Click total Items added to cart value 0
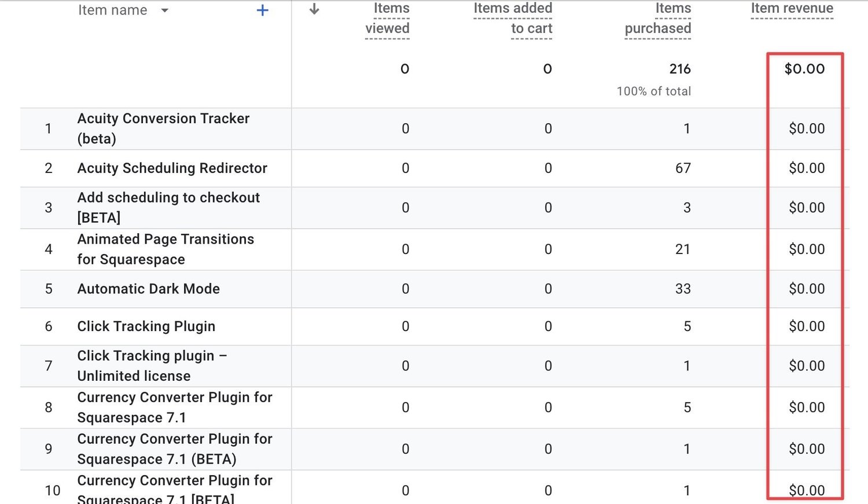 547,69
